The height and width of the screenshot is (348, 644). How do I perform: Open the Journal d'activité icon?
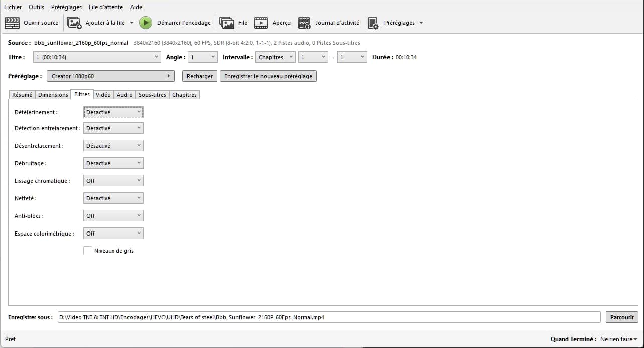pyautogui.click(x=304, y=23)
